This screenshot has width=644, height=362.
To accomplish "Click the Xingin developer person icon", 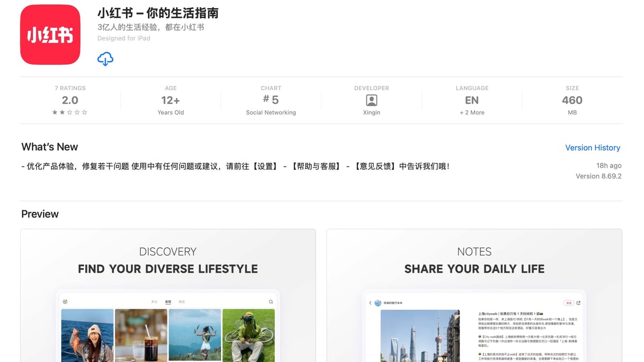I will (371, 100).
